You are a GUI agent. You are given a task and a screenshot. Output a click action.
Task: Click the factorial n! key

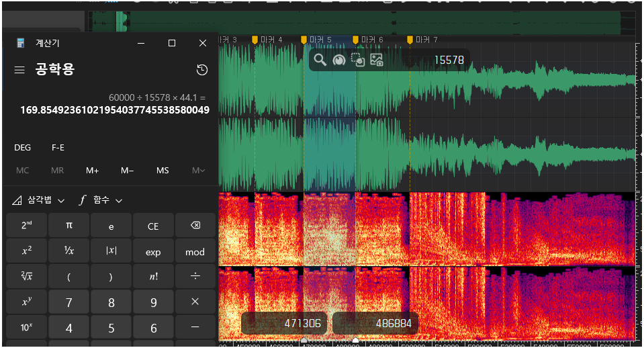(153, 277)
